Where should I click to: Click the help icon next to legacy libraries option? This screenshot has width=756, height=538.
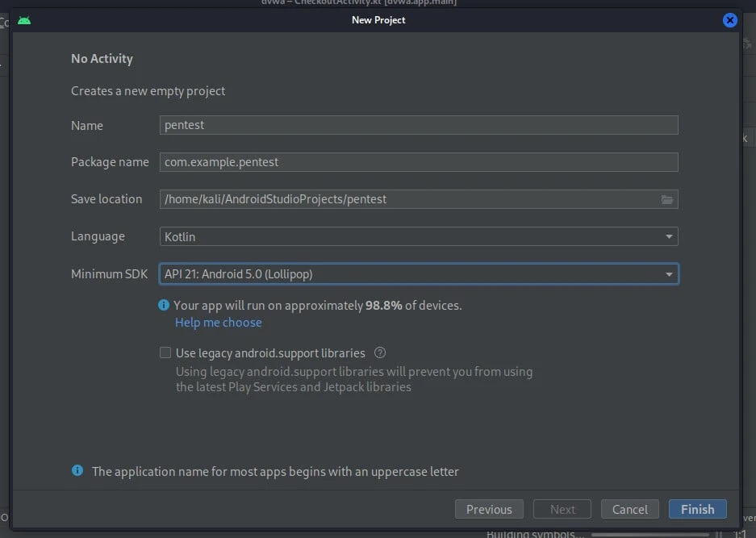click(380, 352)
